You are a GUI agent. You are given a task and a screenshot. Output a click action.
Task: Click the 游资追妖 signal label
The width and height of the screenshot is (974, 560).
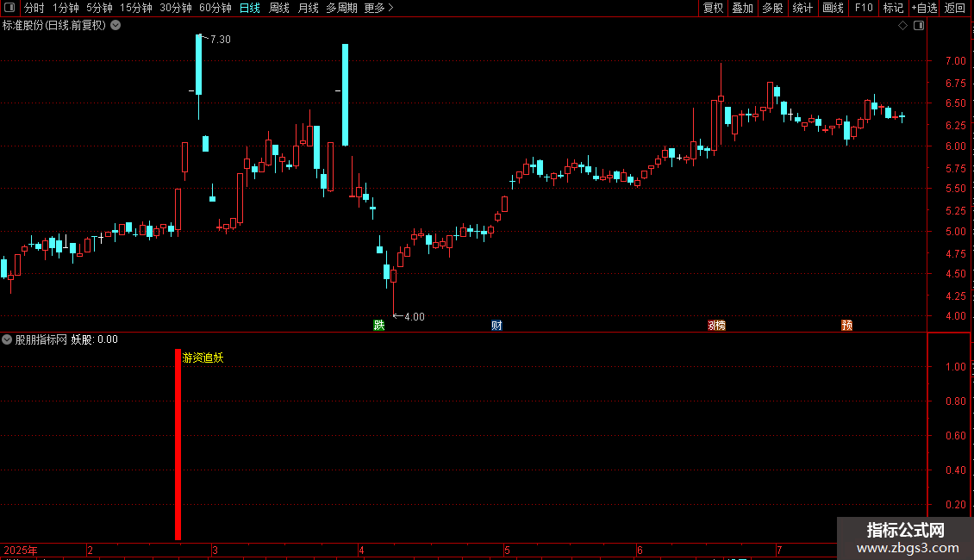(203, 358)
